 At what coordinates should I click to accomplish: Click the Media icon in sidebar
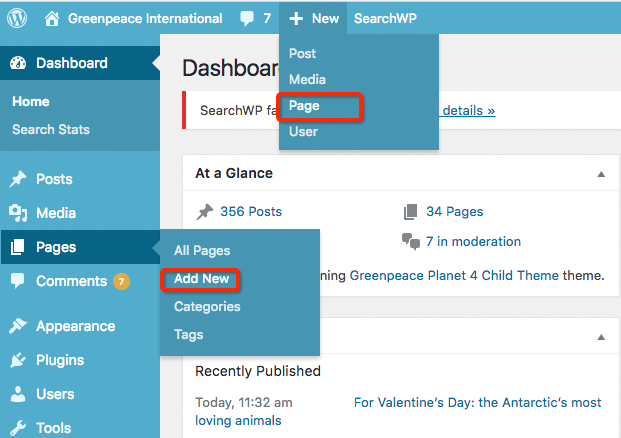18,213
